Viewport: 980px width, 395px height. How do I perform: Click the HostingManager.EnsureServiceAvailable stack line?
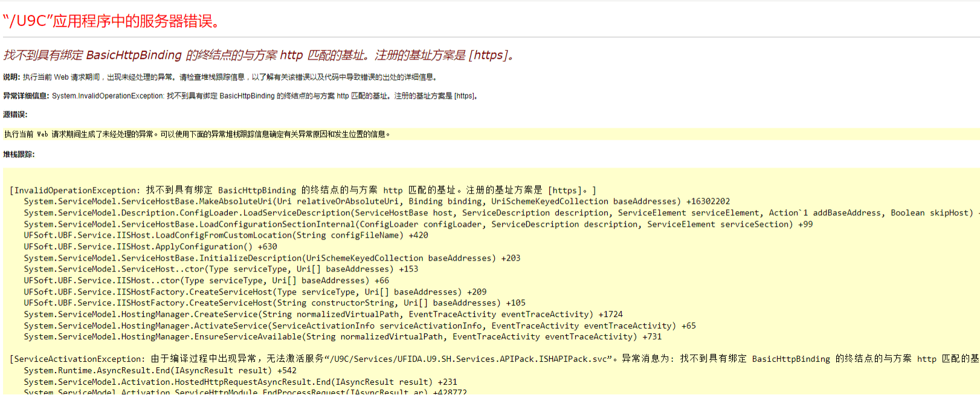click(342, 337)
